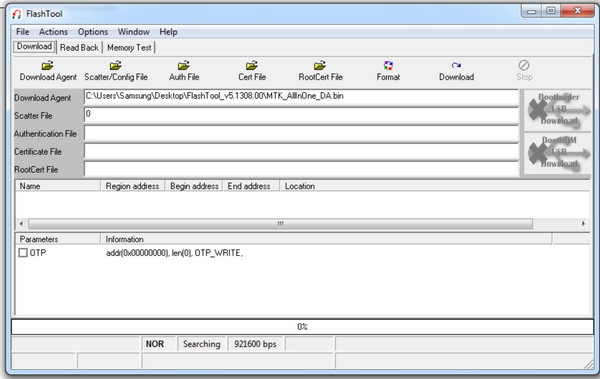The image size is (600, 379).
Task: Click the Parameters column header
Action: tap(58, 239)
